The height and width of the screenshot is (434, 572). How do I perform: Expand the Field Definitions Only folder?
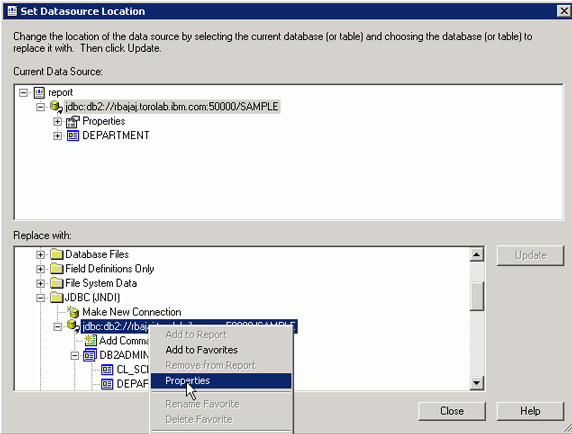pos(40,269)
